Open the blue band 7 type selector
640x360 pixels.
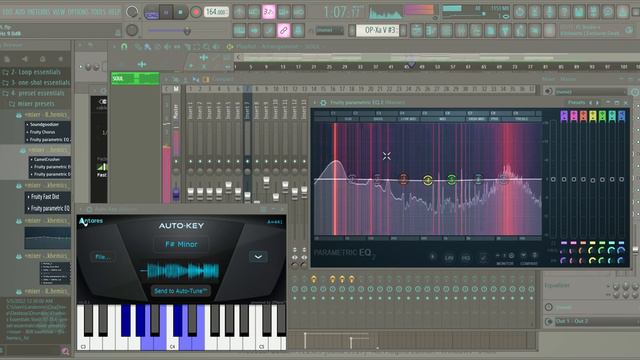click(621, 116)
